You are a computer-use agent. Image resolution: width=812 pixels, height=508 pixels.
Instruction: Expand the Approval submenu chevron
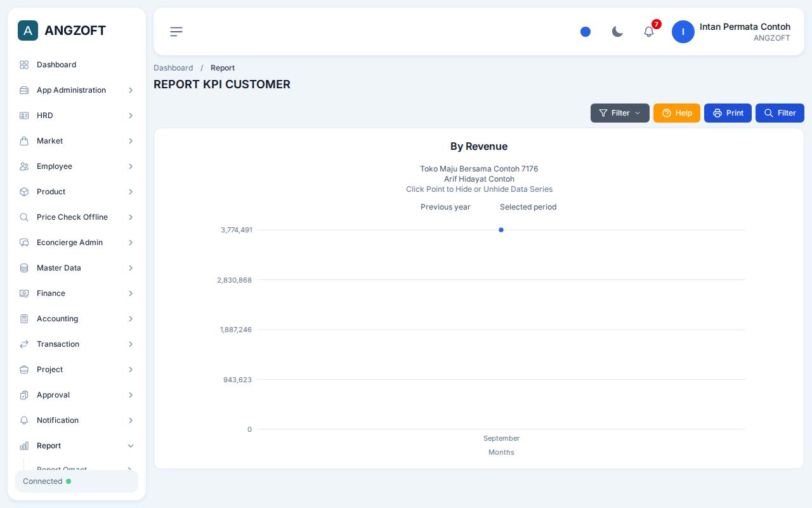click(x=131, y=395)
